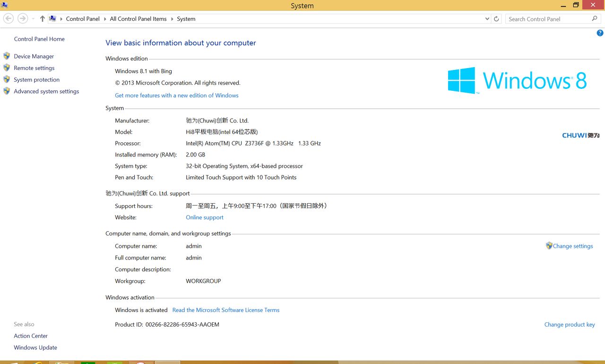Select Control Panel breadcrumb
This screenshot has height=364, width=605.
pos(83,19)
